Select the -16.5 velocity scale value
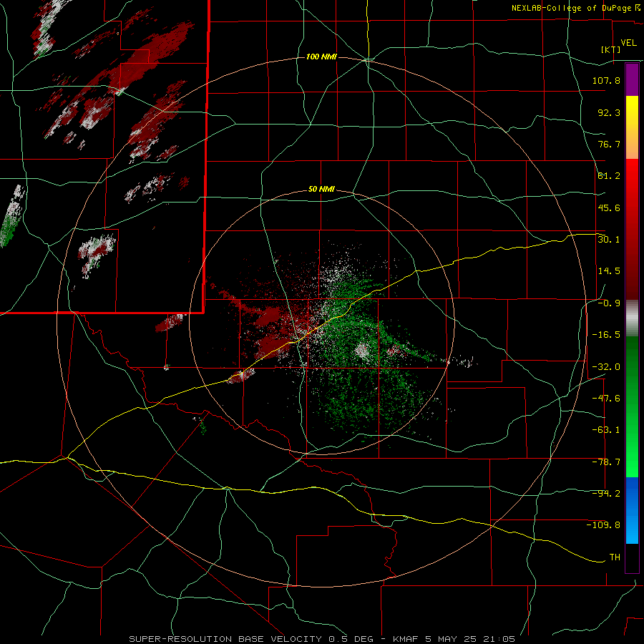The image size is (644, 644). [606, 335]
